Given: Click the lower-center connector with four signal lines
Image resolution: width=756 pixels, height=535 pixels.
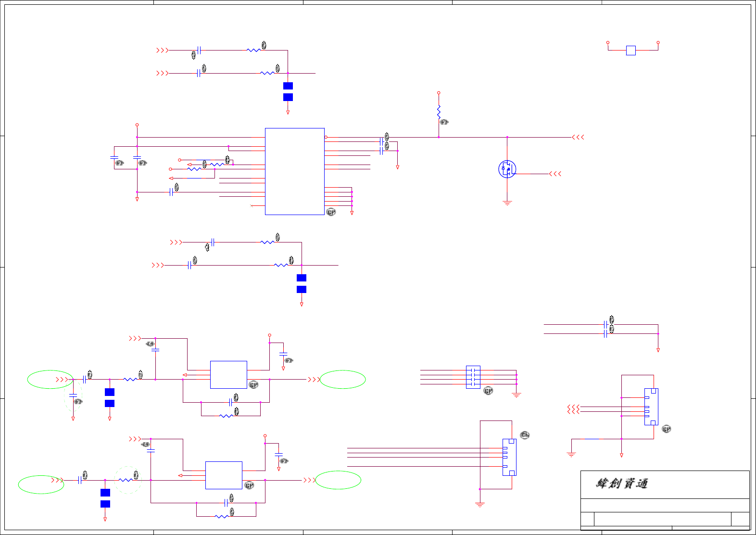Looking at the screenshot, I should click(x=509, y=457).
